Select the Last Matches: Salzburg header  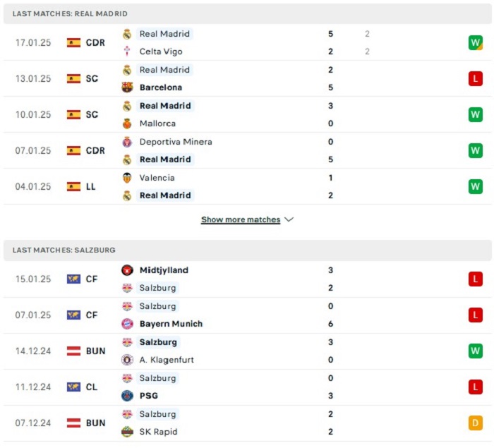click(247, 250)
